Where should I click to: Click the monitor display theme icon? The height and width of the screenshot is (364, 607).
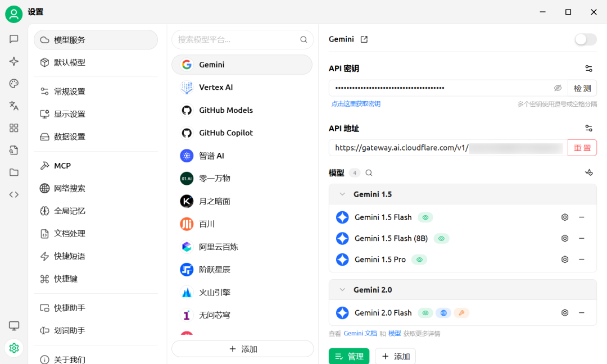14,326
